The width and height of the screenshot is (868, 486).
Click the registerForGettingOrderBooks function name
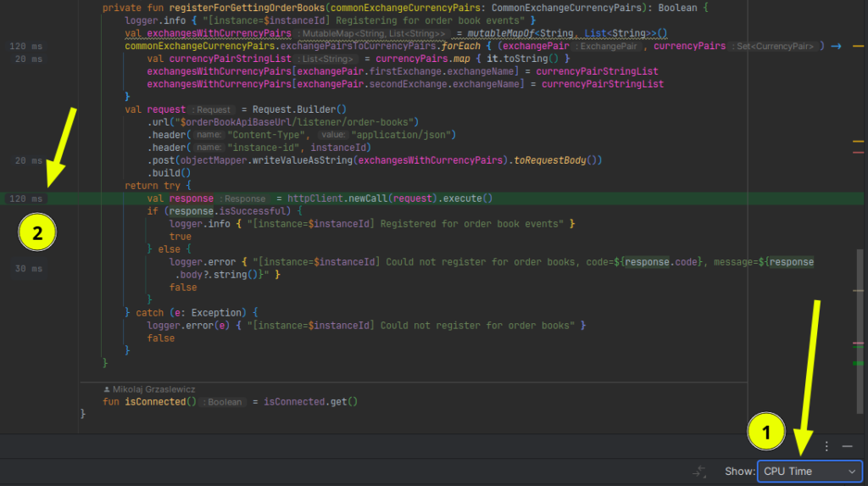pyautogui.click(x=248, y=8)
